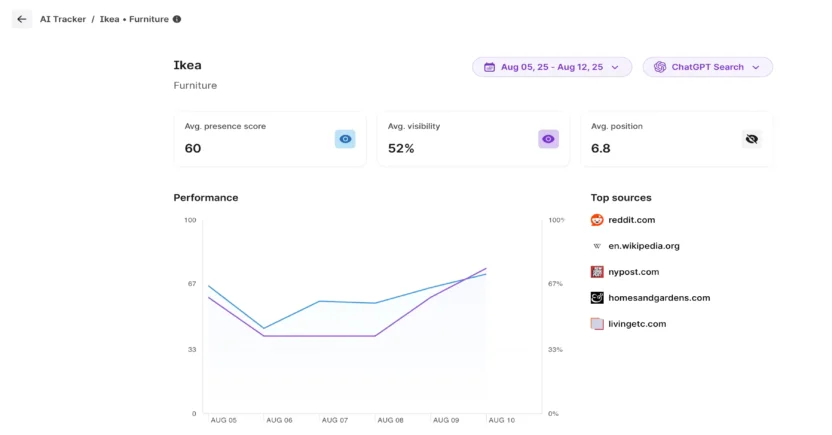Click the AUG 10 axis label

coord(501,420)
